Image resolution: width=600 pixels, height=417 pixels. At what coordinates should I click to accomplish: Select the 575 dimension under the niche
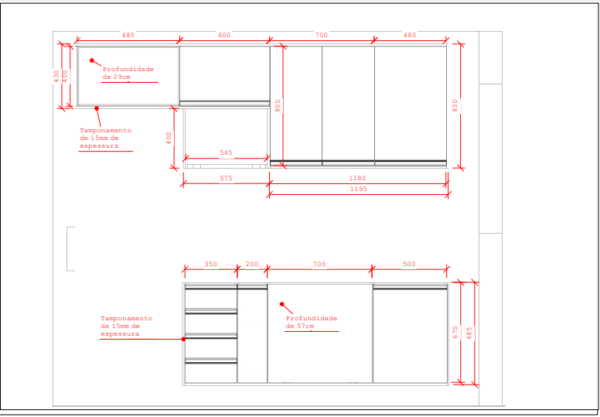(x=225, y=177)
